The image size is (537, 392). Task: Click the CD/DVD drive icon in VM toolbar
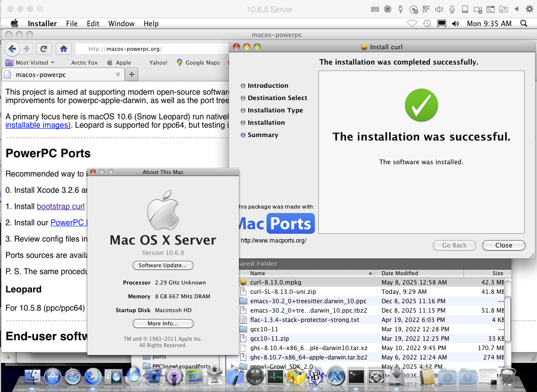coord(414,9)
